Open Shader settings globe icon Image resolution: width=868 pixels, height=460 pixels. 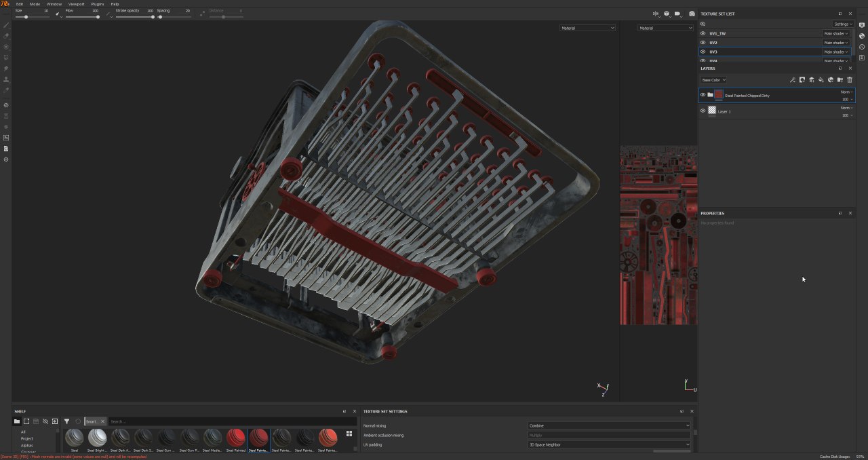[862, 36]
